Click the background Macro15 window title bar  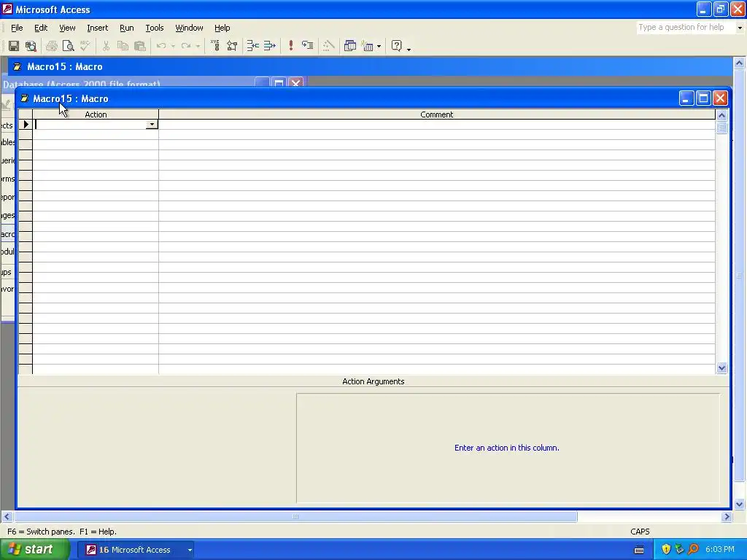(370, 66)
